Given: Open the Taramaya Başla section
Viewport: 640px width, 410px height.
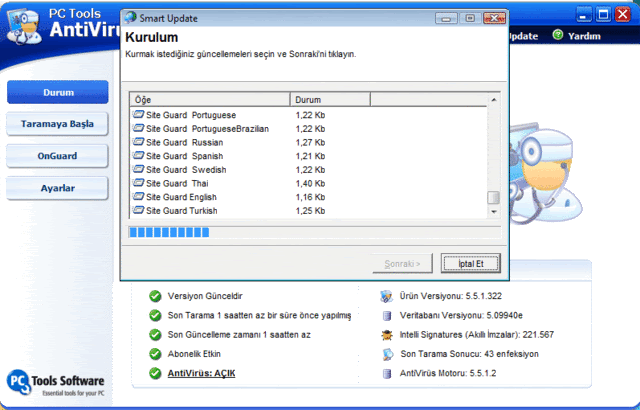Looking at the screenshot, I should tap(58, 124).
